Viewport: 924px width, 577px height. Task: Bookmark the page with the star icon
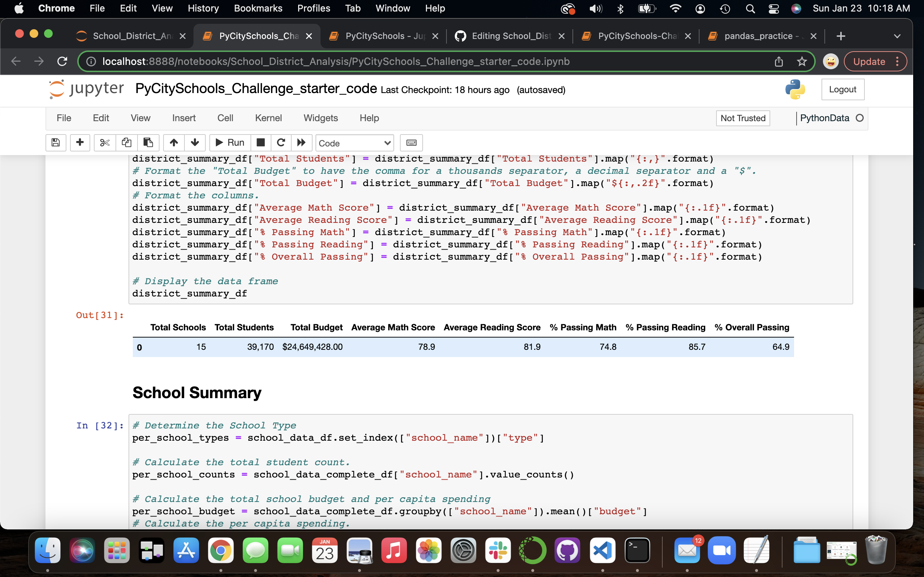(x=802, y=61)
